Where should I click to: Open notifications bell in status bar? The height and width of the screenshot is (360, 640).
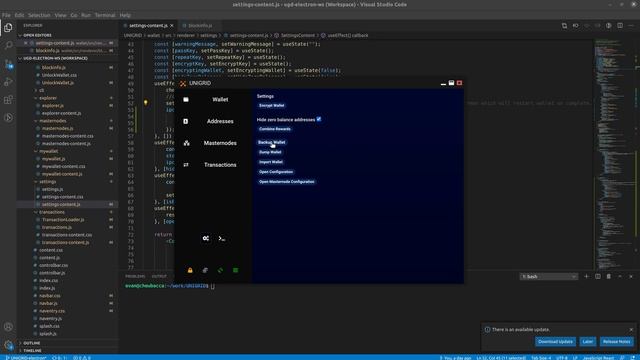[632, 358]
